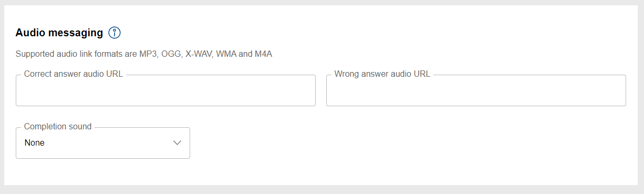Click the "Wrong answer audio URL" label
Screen dimensions: 644x194
tap(382, 74)
